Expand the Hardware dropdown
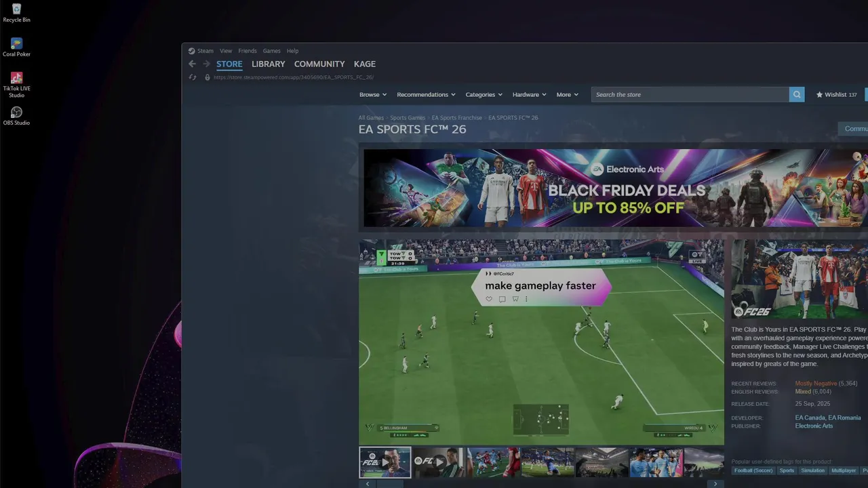 (530, 95)
